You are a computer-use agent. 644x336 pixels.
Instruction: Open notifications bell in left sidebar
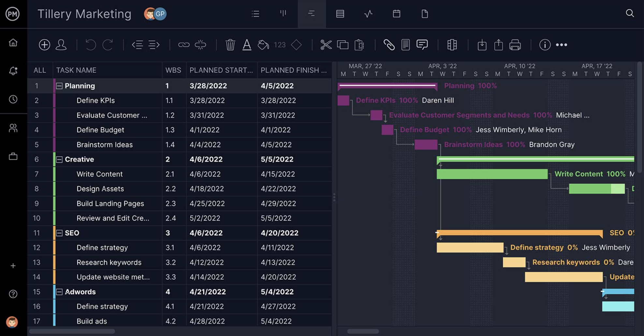(13, 71)
